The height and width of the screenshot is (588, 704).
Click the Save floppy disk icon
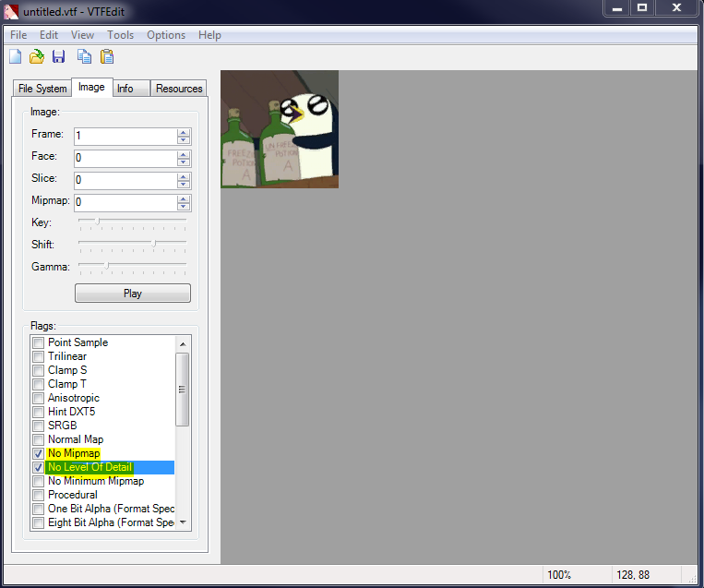58,56
